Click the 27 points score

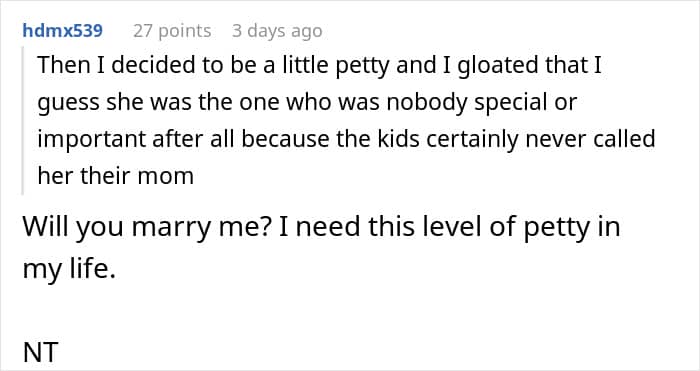tap(172, 31)
